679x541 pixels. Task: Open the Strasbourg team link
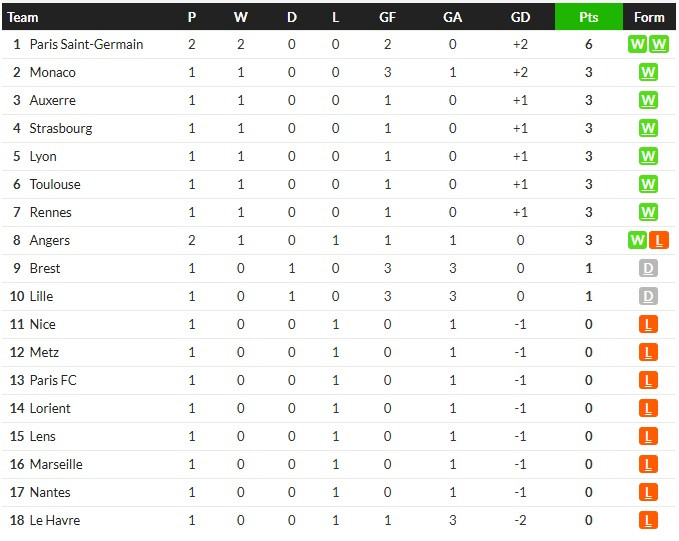coord(61,128)
